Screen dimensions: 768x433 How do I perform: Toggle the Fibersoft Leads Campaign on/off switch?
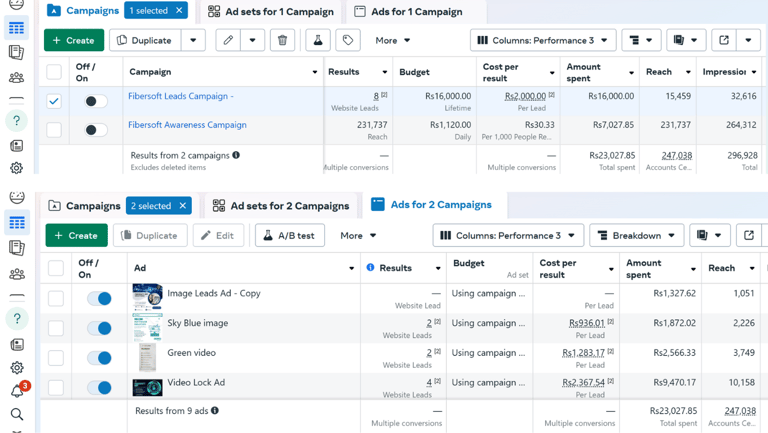(x=95, y=101)
